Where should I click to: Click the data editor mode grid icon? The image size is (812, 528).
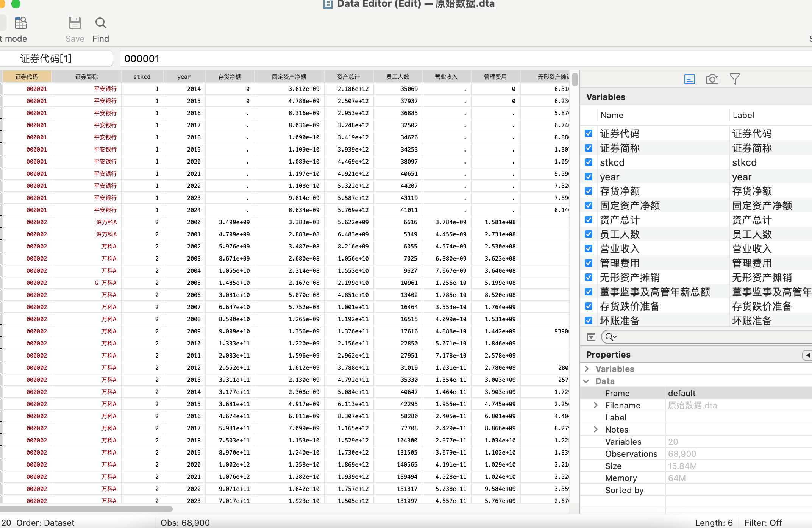pyautogui.click(x=21, y=23)
